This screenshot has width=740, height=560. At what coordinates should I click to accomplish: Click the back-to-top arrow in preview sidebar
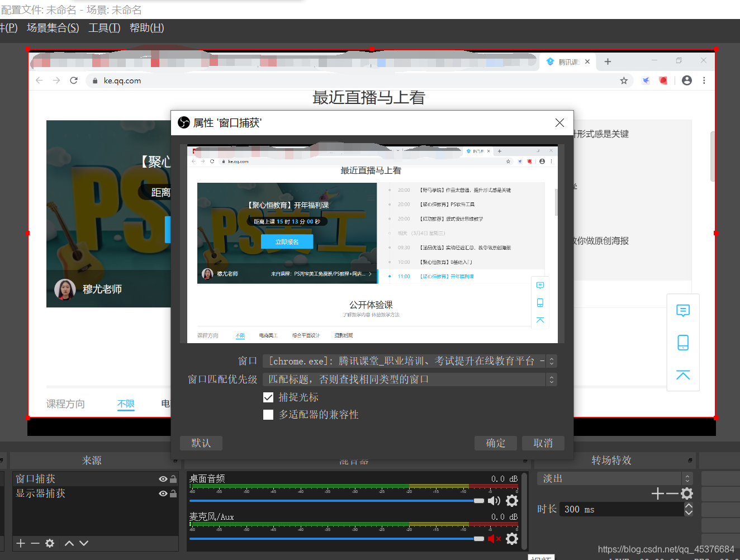683,374
